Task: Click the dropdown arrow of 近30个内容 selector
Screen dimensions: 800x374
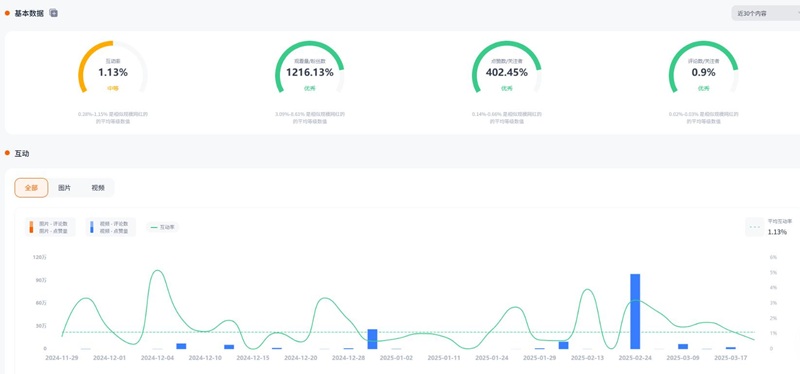Action: 798,14
